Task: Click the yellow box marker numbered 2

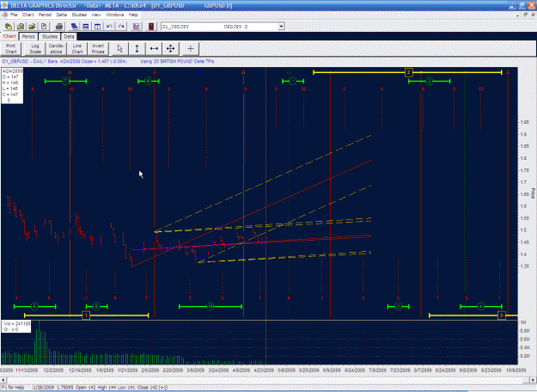Action: click(409, 72)
